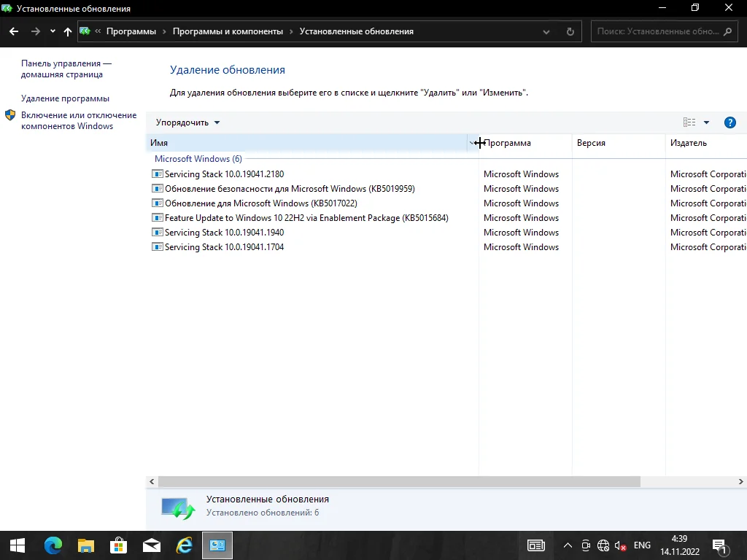Viewport: 747px width, 560px height.
Task: Go up one level with up arrow
Action: point(68,31)
